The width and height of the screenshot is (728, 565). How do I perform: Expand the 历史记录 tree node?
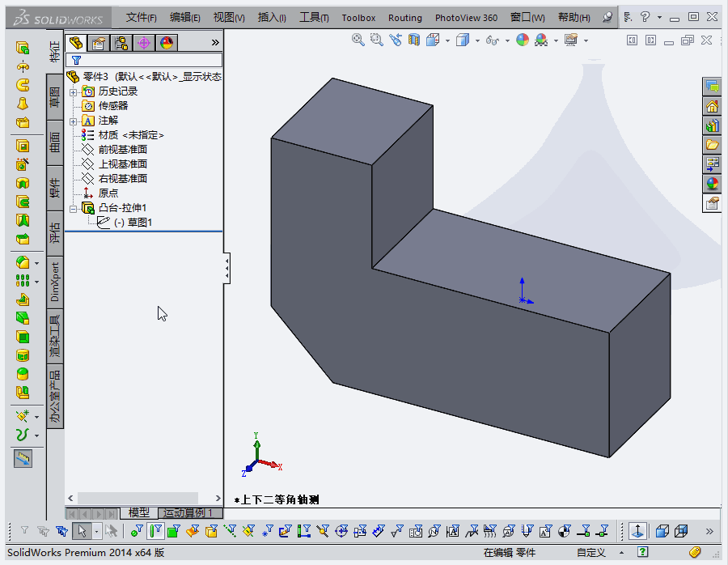pyautogui.click(x=73, y=92)
